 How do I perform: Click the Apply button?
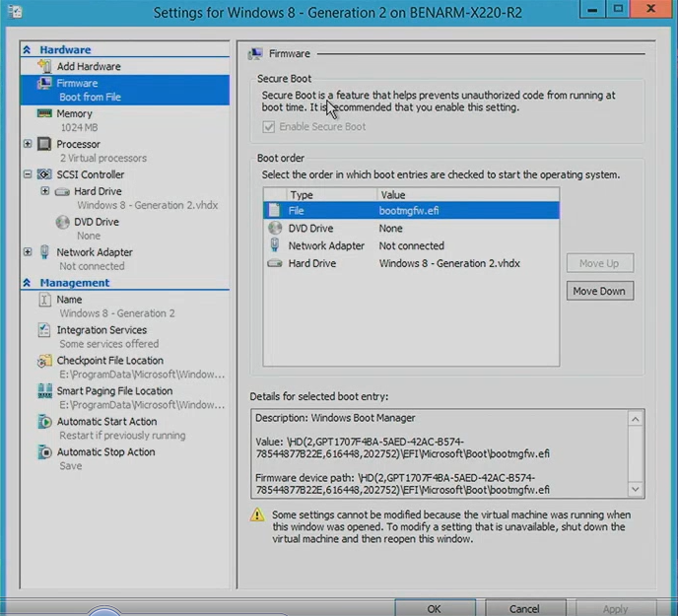pyautogui.click(x=615, y=608)
